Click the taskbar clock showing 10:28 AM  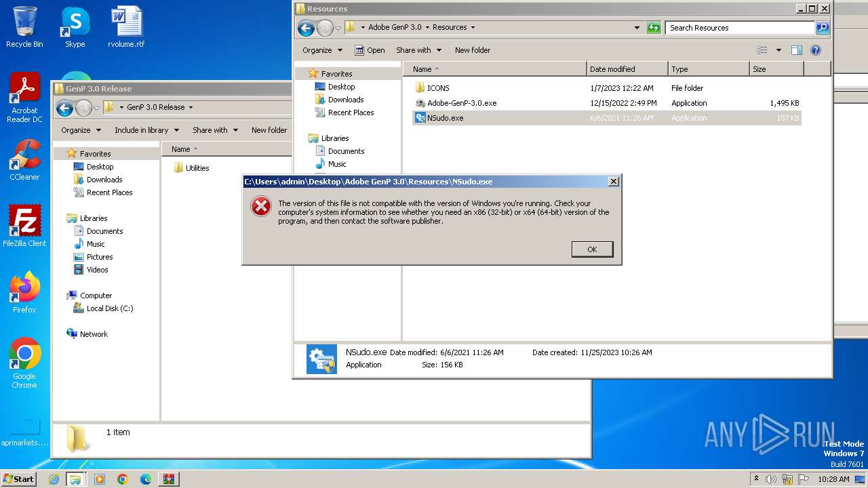click(x=833, y=479)
